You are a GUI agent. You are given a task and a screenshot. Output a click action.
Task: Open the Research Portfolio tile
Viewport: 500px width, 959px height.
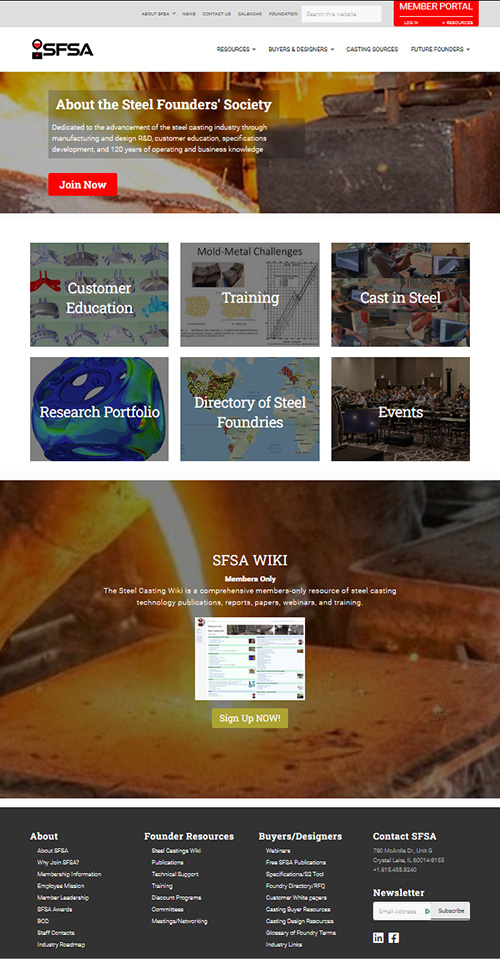(99, 409)
